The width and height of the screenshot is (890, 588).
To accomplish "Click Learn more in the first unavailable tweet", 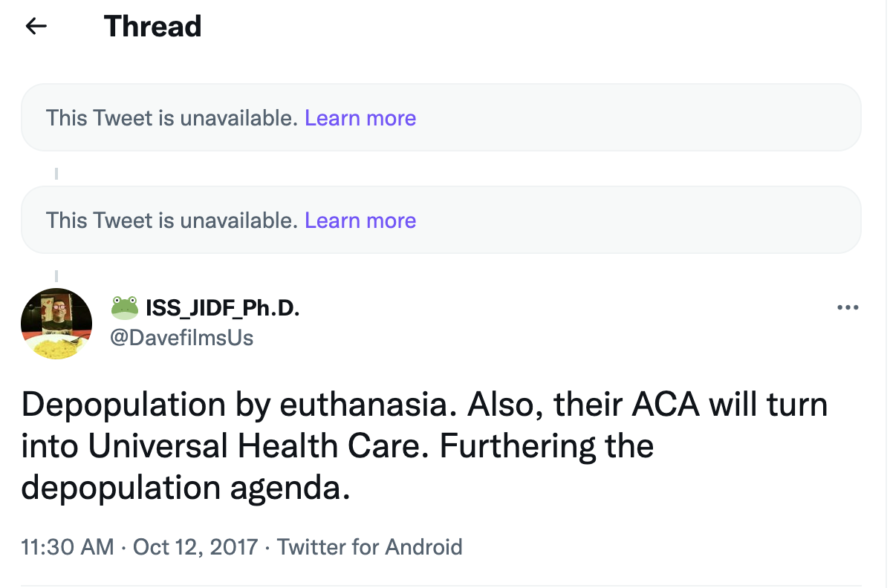I will pyautogui.click(x=360, y=118).
